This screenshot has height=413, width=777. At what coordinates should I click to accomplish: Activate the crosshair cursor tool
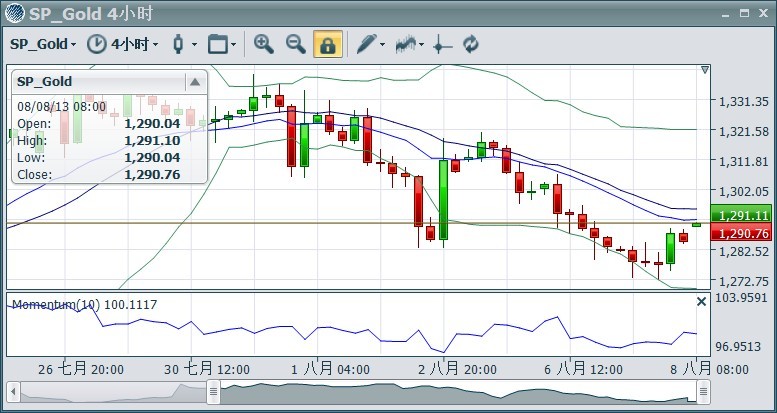coord(442,44)
